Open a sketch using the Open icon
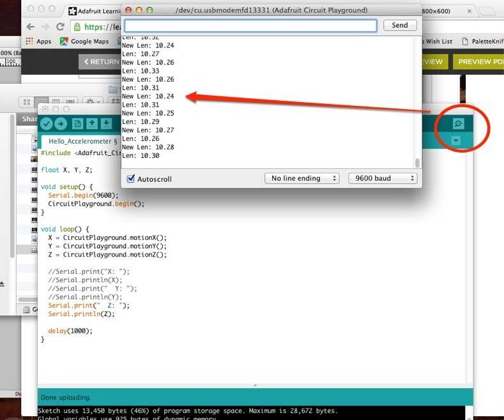This screenshot has height=420, width=504. coord(92,124)
